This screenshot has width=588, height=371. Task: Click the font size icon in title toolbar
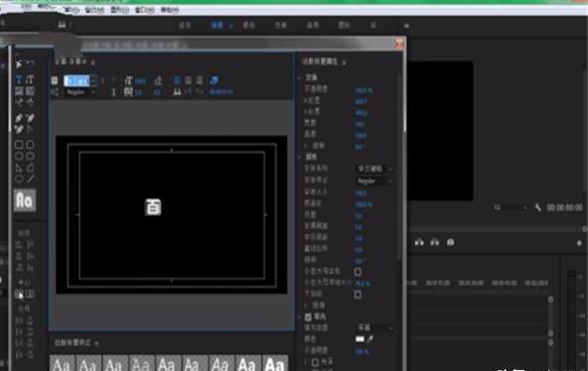point(129,80)
